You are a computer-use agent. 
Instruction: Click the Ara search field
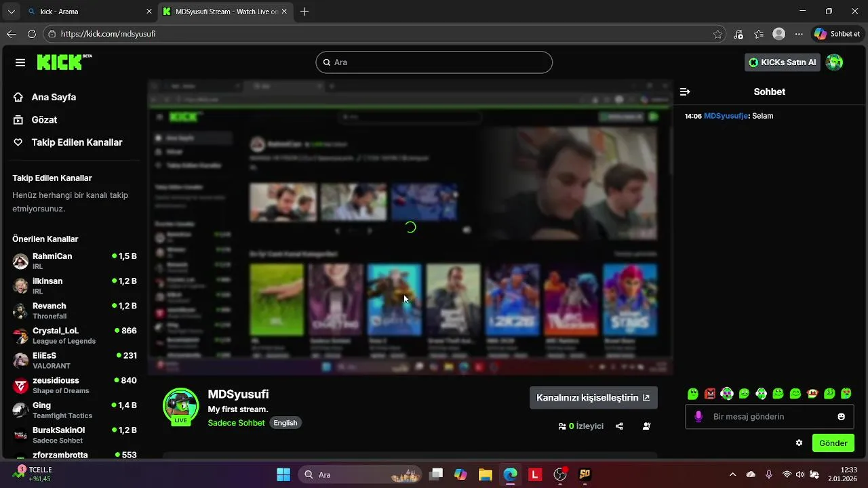(434, 62)
